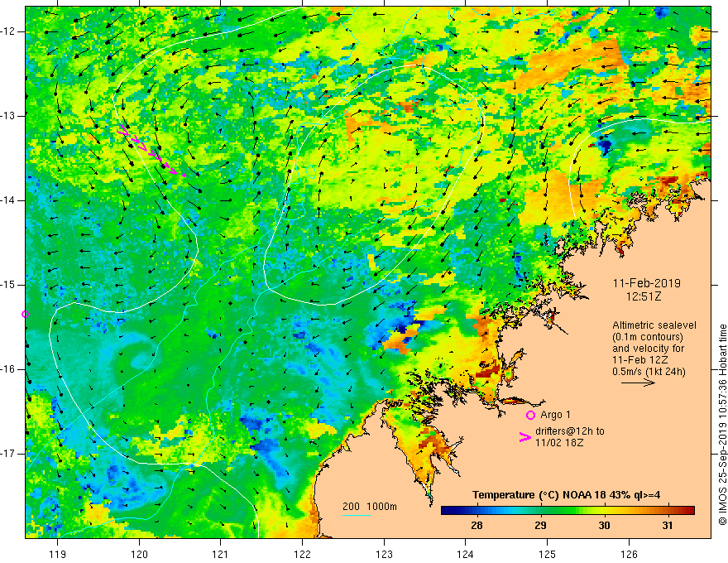728x563 pixels.
Task: Click the magenta drifters legend arrowhead
Action: [x=525, y=437]
